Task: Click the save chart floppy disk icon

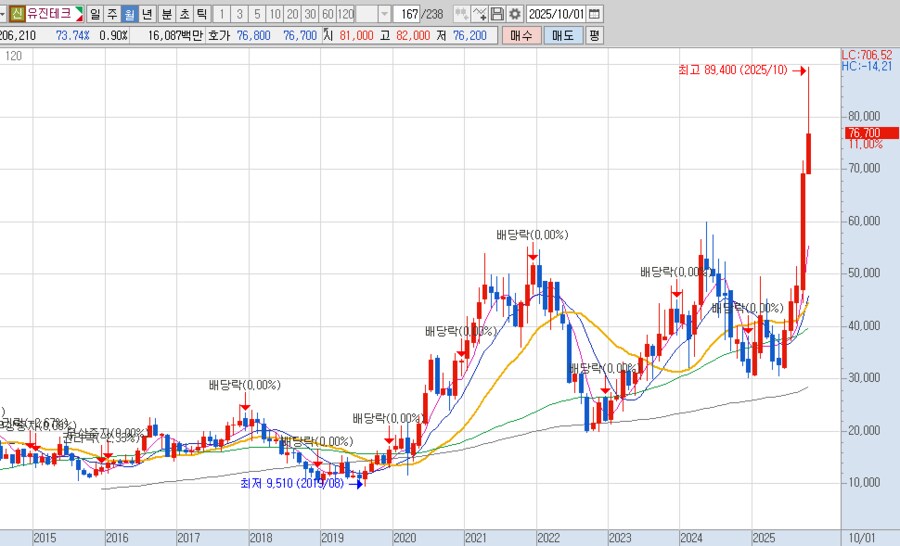Action: (497, 14)
